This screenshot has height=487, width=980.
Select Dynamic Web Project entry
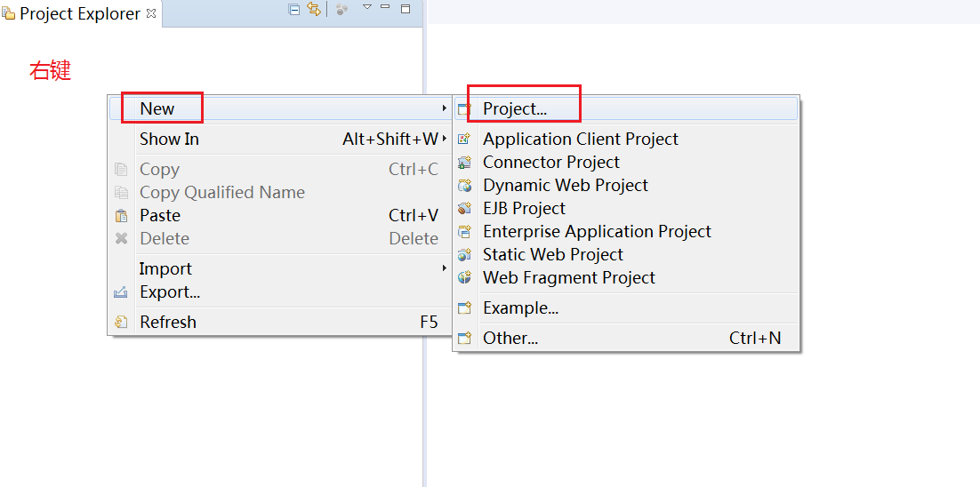tap(565, 185)
